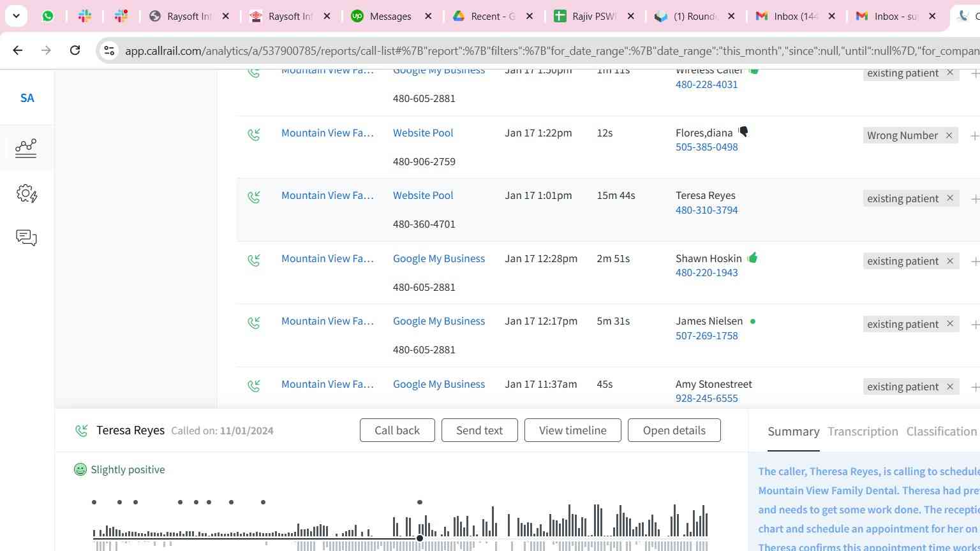Add a tag to James Nielsen call row

[x=974, y=325]
